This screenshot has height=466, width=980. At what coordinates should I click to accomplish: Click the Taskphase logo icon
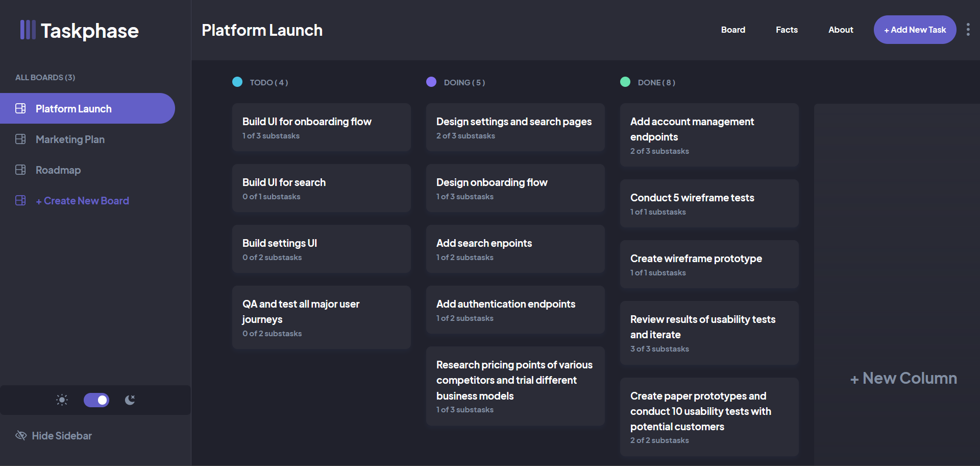click(28, 30)
